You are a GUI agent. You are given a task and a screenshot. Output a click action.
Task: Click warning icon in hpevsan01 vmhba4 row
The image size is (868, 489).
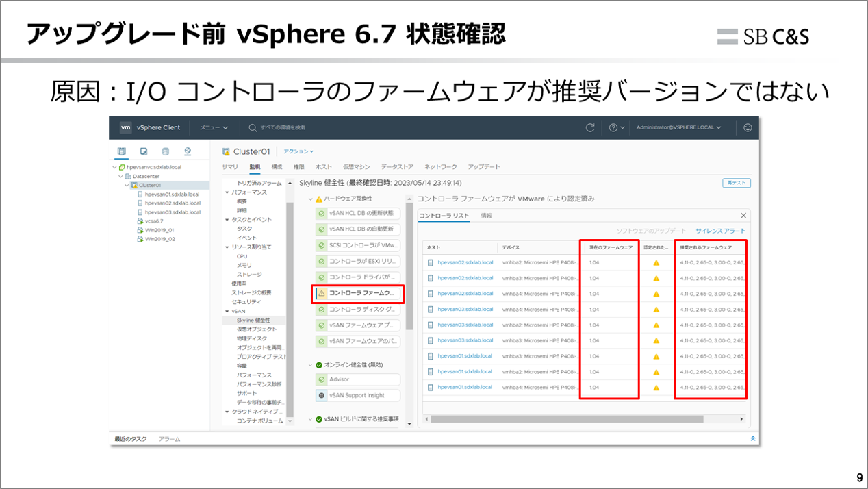pyautogui.click(x=656, y=388)
